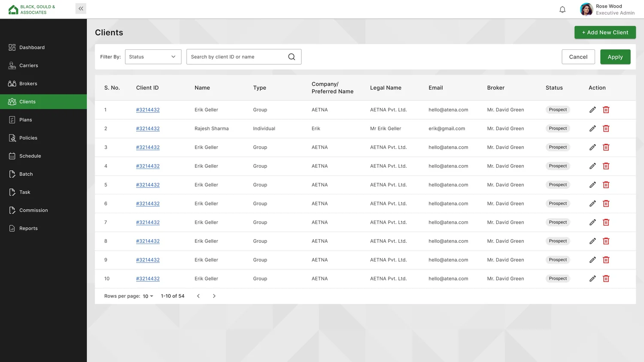The image size is (644, 362).
Task: Delete client in row 1
Action: [606, 110]
